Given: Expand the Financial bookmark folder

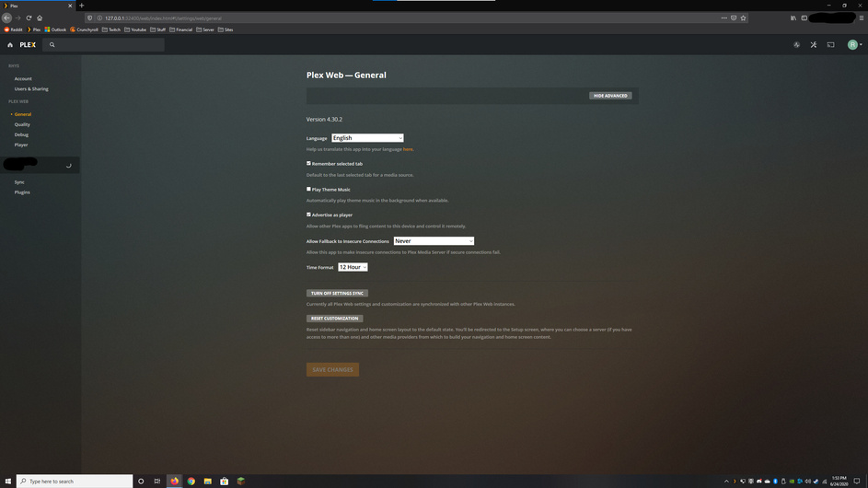Looking at the screenshot, I should 181,29.
